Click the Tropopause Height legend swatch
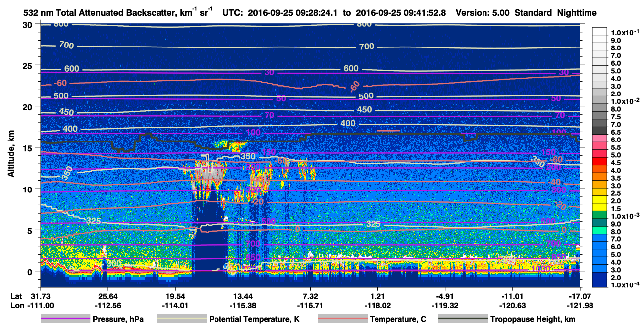 (x=463, y=319)
